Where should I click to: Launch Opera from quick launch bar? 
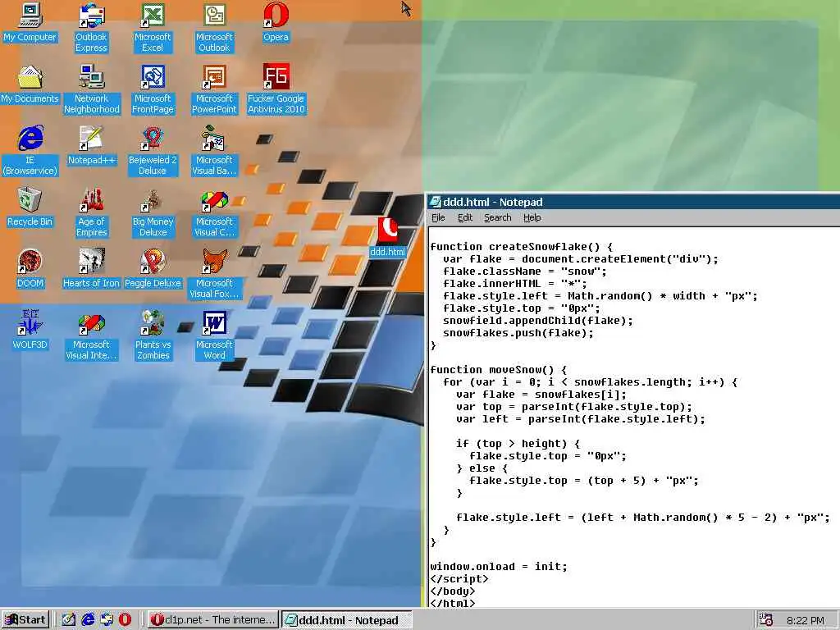(125, 620)
